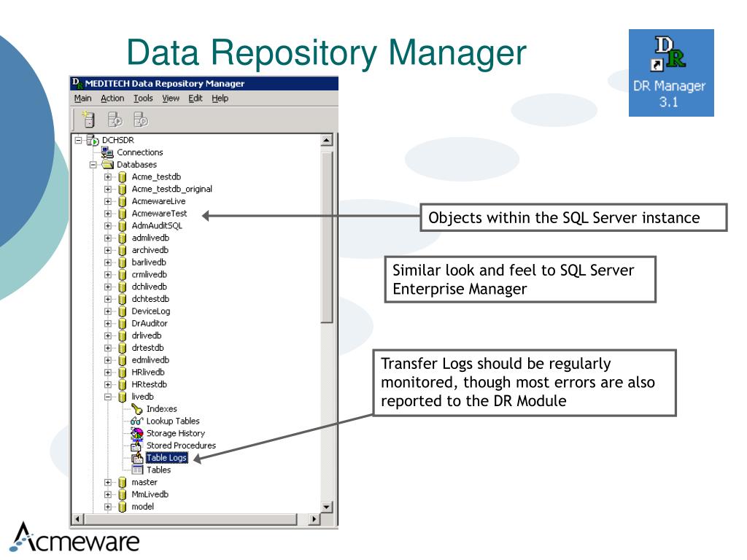Viewport: 747px width, 560px height.
Task: Click the horizontal scrollbar left arrow
Action: click(77, 519)
